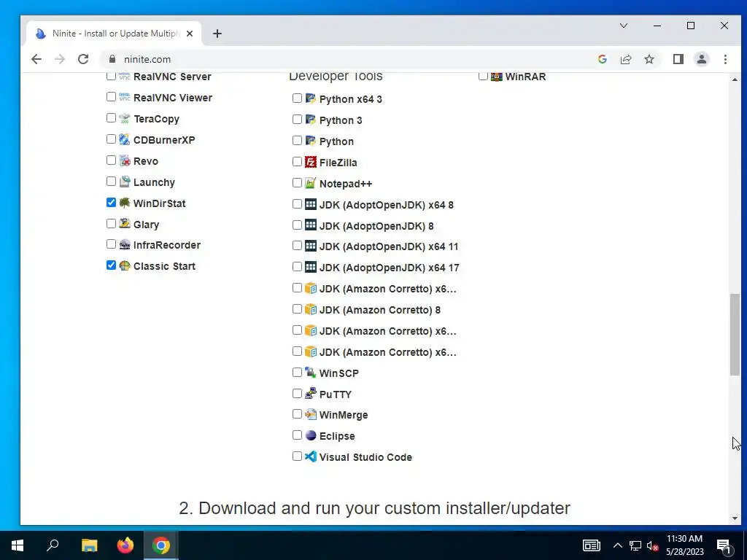This screenshot has width=747, height=560.
Task: Uncheck the Classic Start checkbox
Action: click(111, 265)
